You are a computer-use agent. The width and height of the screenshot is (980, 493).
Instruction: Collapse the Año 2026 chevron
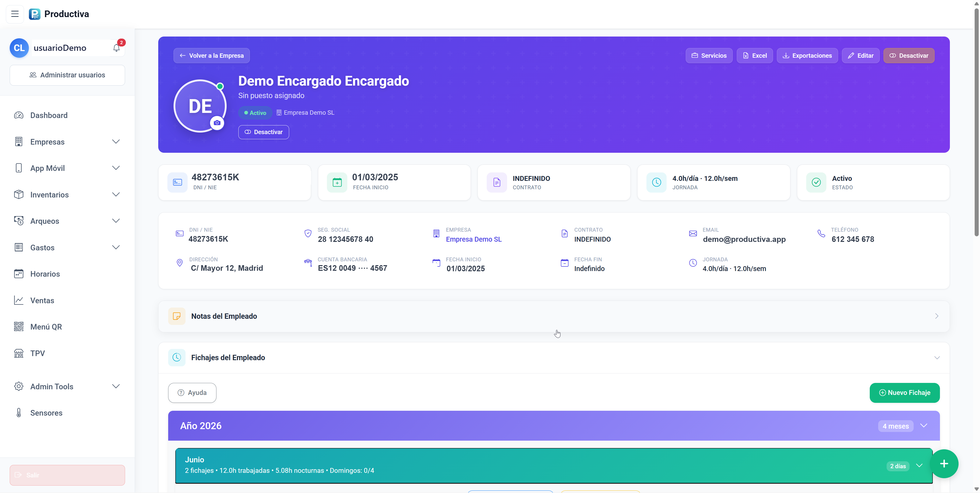924,426
